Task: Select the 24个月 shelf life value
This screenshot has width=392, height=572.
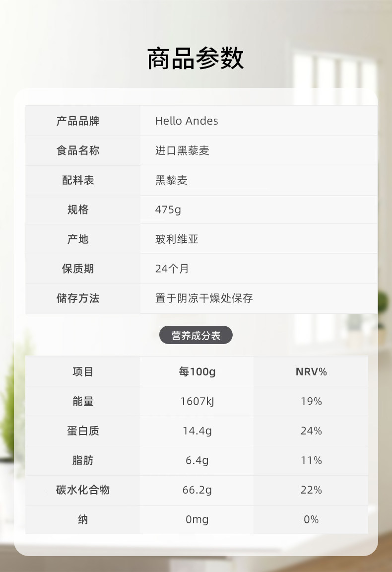Action: tap(172, 269)
